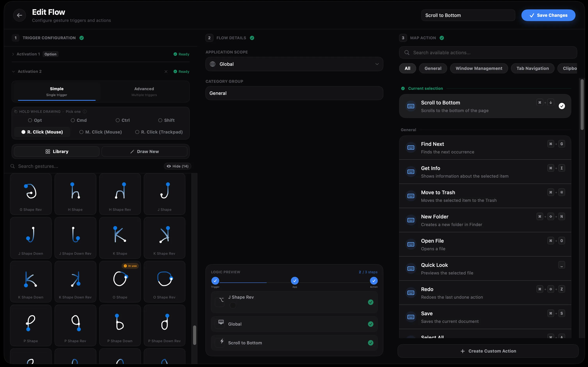
Task: Open the Application Scope Global dropdown
Action: coord(294,64)
